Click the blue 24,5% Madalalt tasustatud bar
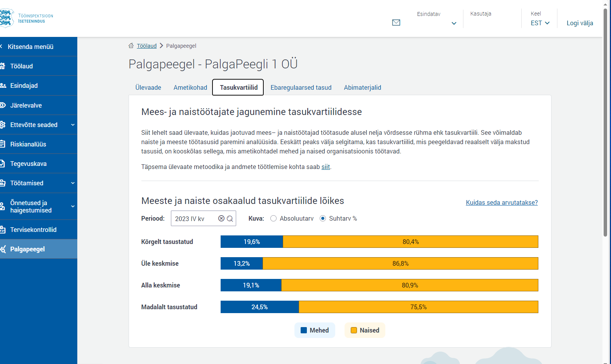This screenshot has width=611, height=364. [x=259, y=307]
